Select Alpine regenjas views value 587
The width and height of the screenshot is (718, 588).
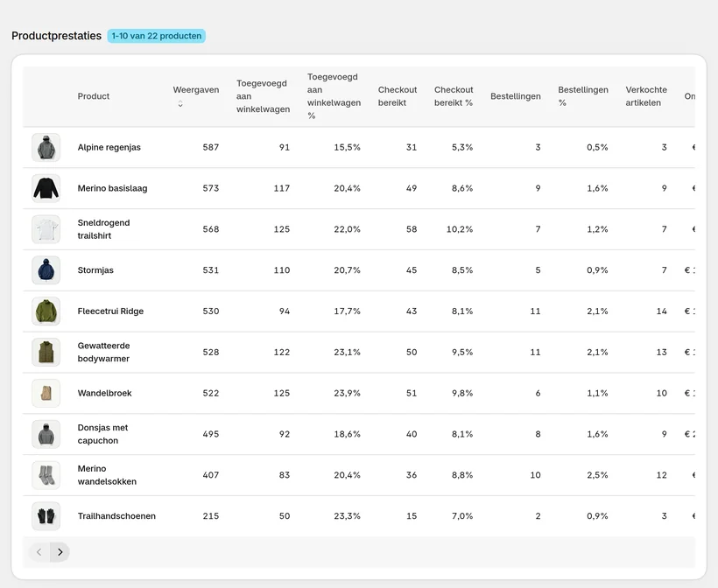[x=211, y=147]
